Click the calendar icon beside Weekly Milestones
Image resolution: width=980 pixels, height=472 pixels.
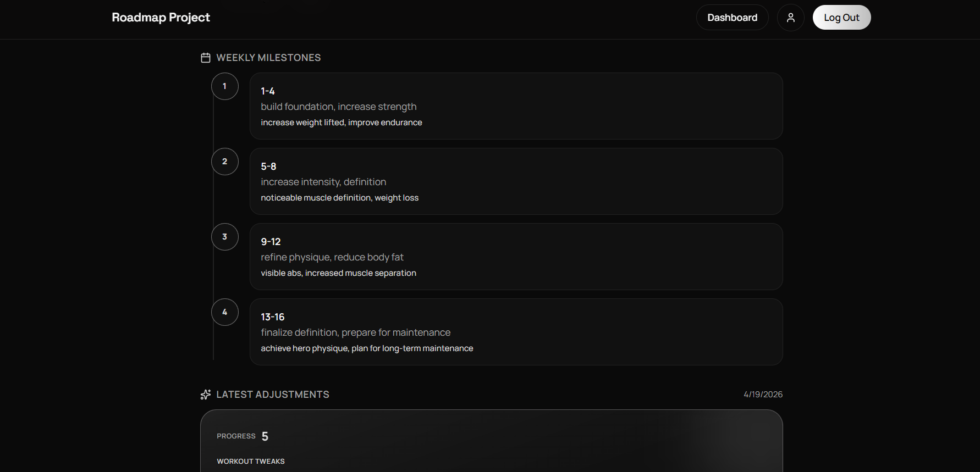point(206,58)
